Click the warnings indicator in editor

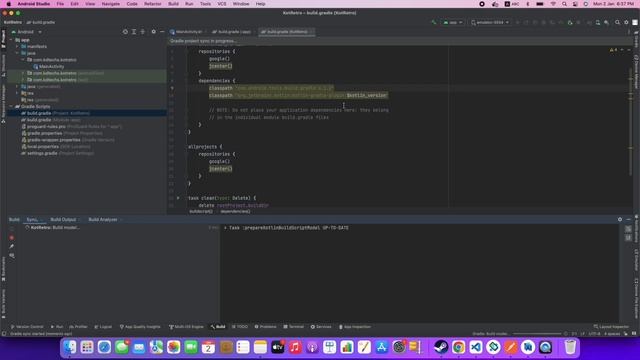(x=613, y=50)
